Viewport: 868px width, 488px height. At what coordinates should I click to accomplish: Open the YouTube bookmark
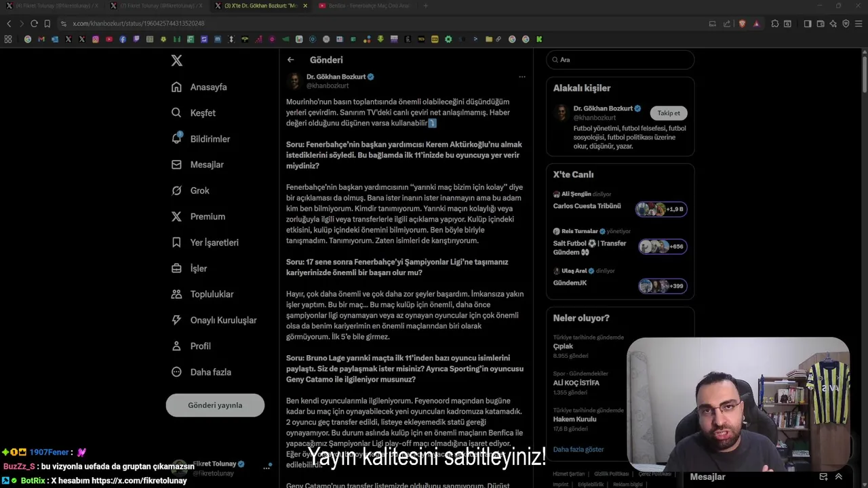click(x=109, y=39)
